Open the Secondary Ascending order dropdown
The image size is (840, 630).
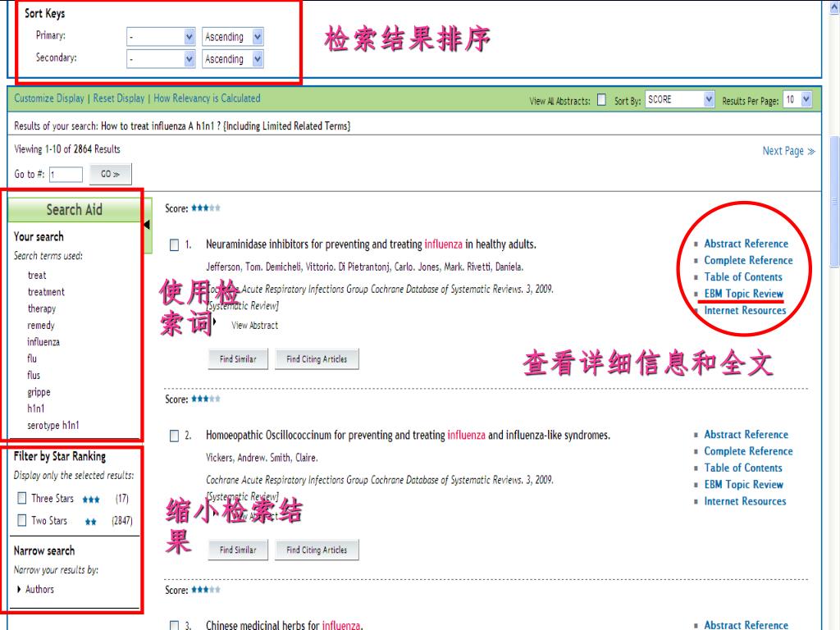tap(232, 59)
